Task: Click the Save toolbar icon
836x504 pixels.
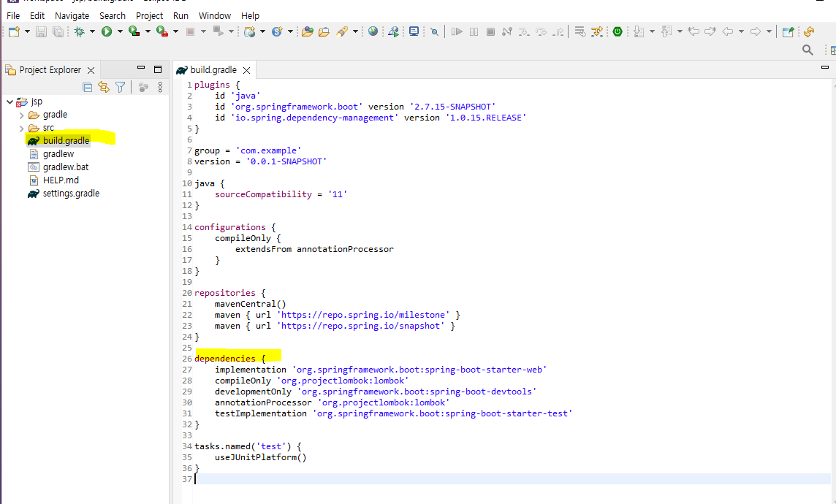Action: click(x=41, y=32)
